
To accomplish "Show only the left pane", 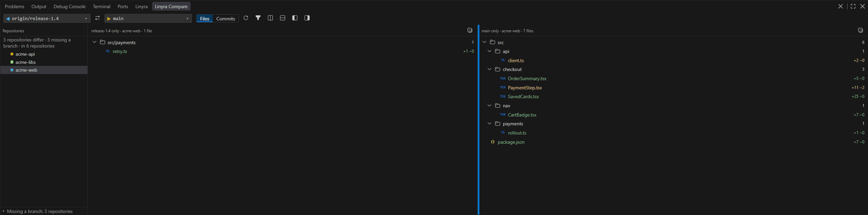I will pos(295,18).
